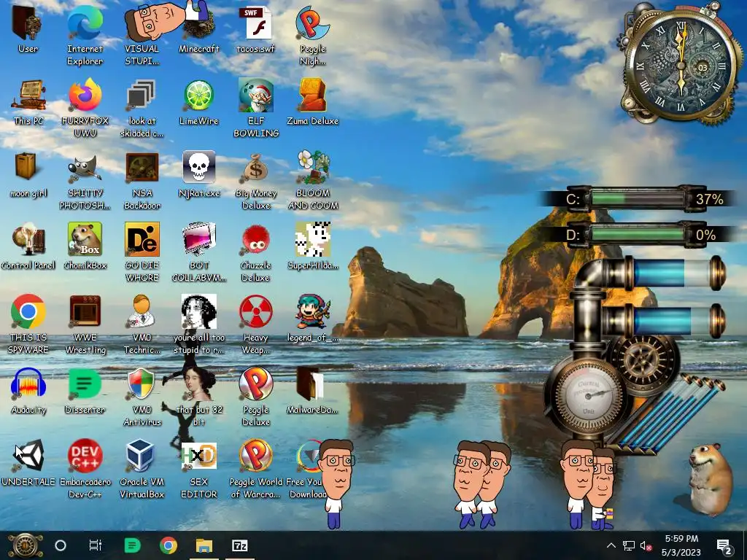Open Embarcadero Dev-C++ shortcut

point(85,469)
